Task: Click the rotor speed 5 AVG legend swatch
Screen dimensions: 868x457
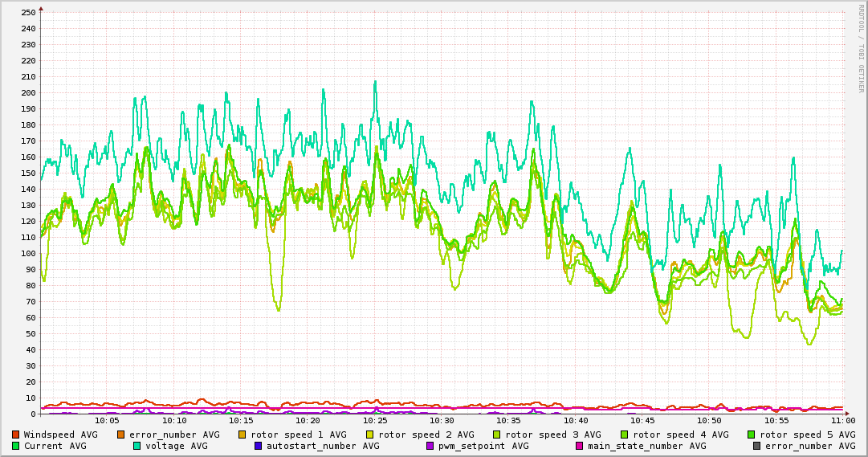Action: click(x=752, y=435)
